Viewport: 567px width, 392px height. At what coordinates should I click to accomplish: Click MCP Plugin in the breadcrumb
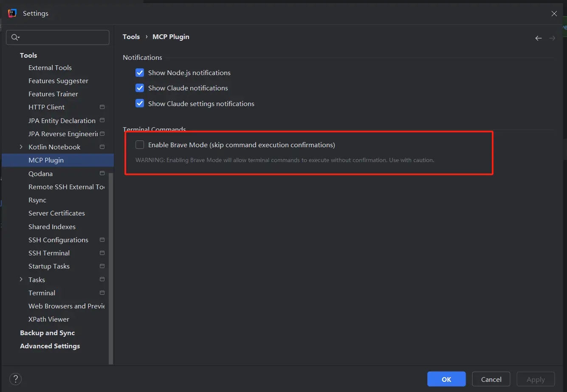point(171,37)
